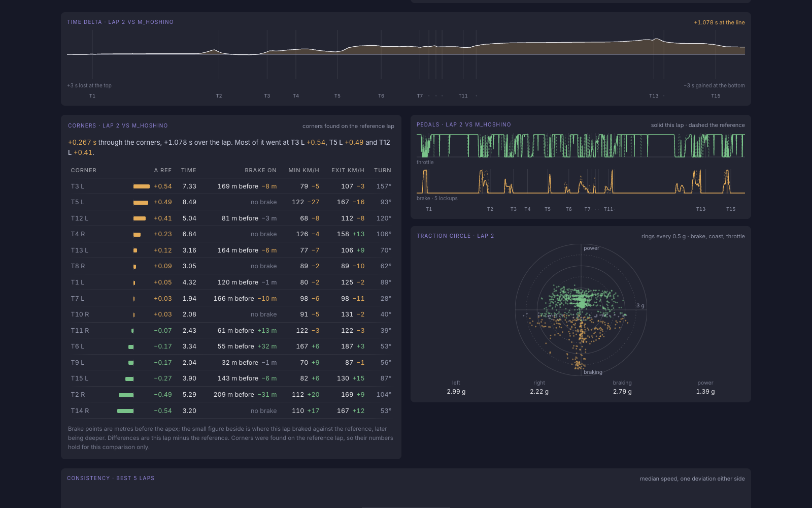Select the T5 L corner row name
This screenshot has width=812, height=508.
click(x=78, y=202)
